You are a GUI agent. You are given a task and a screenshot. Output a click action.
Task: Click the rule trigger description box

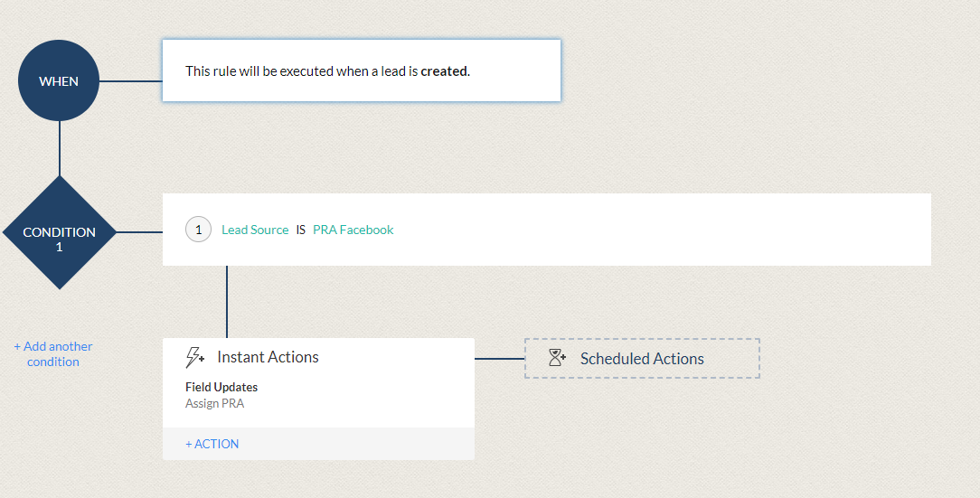(x=362, y=70)
